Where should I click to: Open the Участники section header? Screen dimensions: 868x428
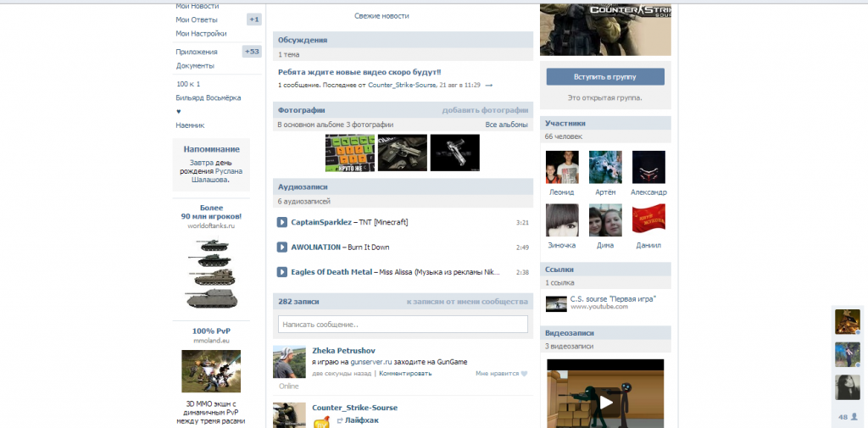click(565, 123)
